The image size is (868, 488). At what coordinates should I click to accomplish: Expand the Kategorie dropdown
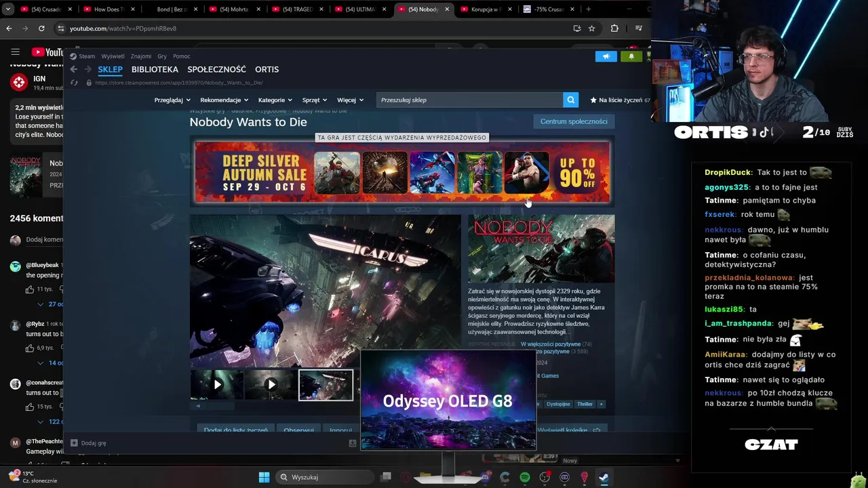[x=275, y=100]
